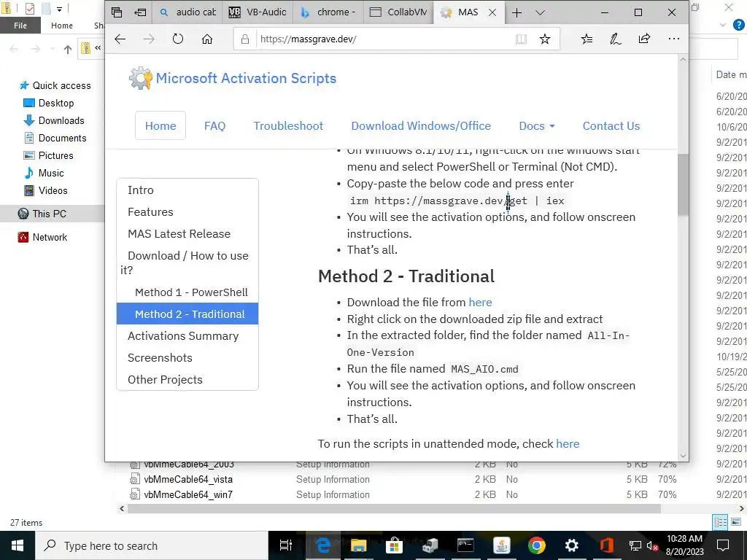Click the Microsoft Activation Scripts logo

tap(233, 78)
